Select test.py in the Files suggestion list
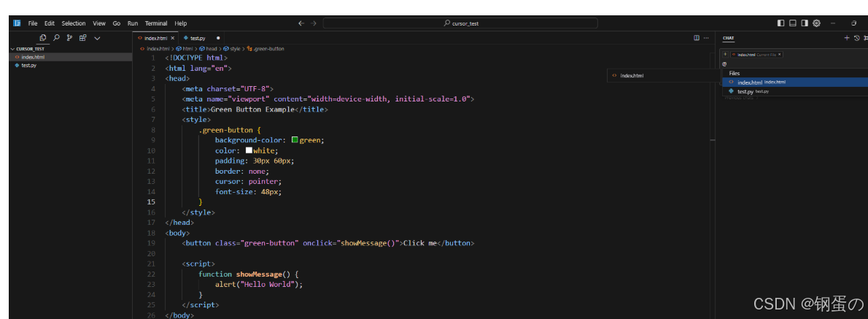 coord(794,91)
